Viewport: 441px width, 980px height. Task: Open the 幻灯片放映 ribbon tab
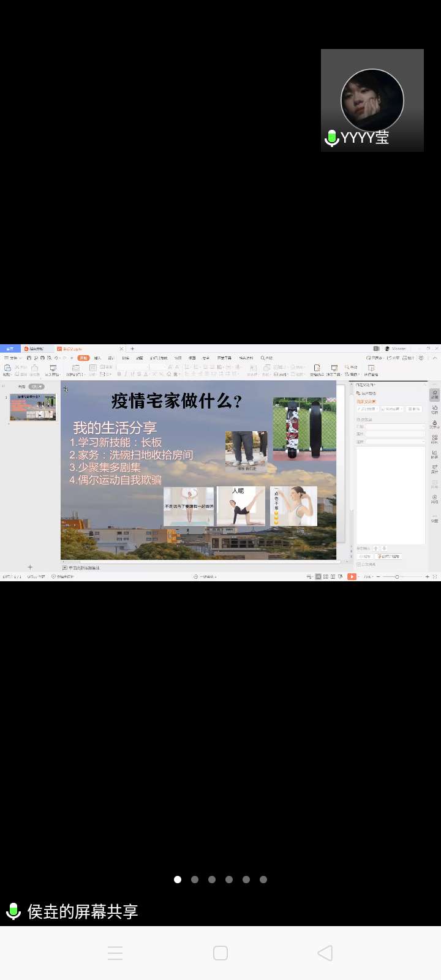(159, 358)
